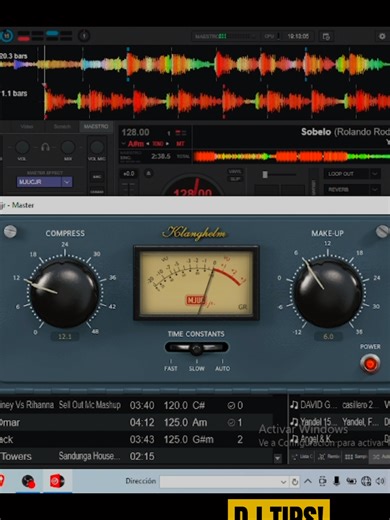Select the 'Sell Out Mc Mashup' track row

(x=136, y=405)
